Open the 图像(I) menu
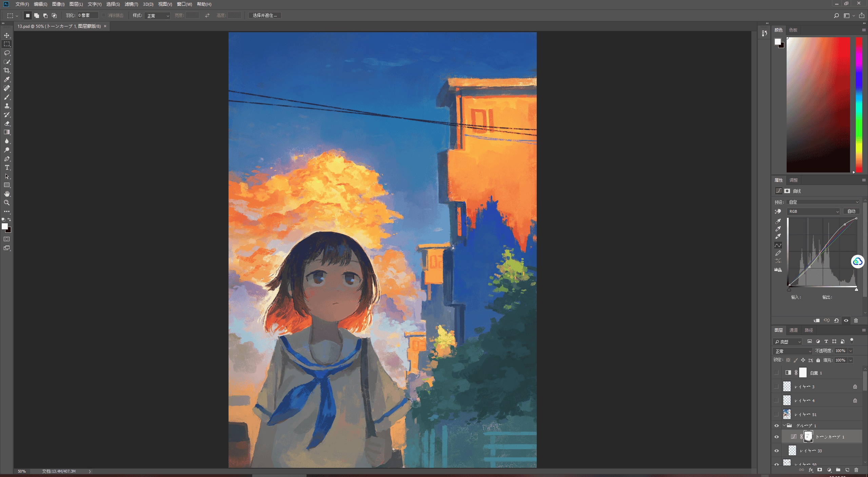This screenshot has height=477, width=868. (58, 4)
